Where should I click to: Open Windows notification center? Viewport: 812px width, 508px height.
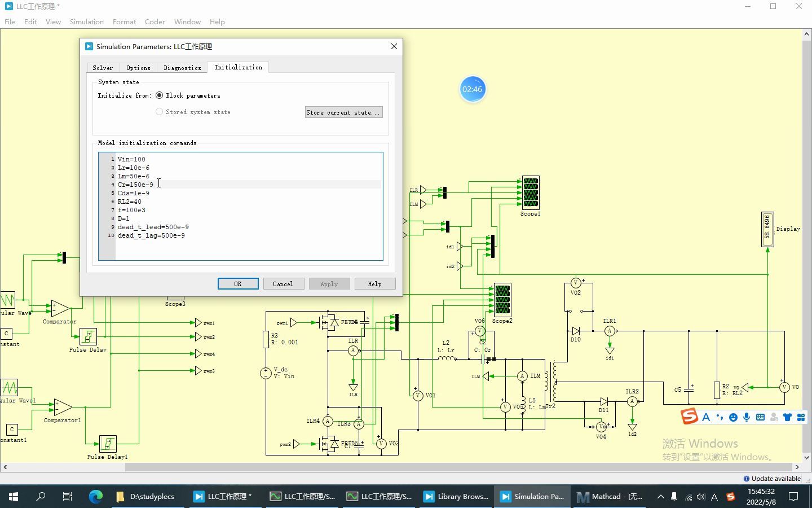[793, 497]
